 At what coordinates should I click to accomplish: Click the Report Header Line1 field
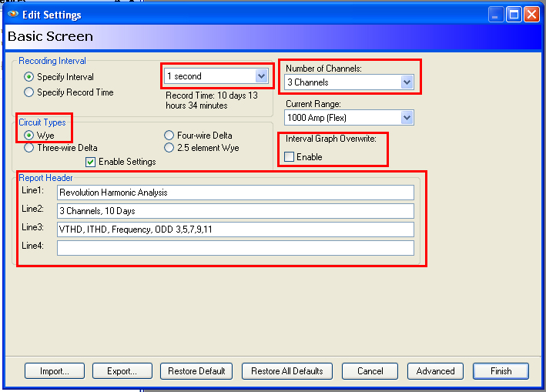tap(236, 193)
